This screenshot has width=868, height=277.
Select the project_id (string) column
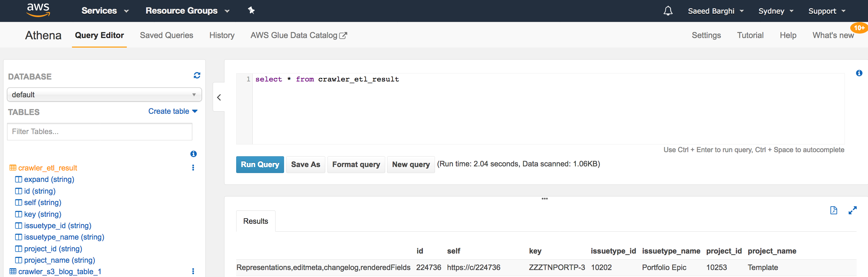tap(53, 249)
